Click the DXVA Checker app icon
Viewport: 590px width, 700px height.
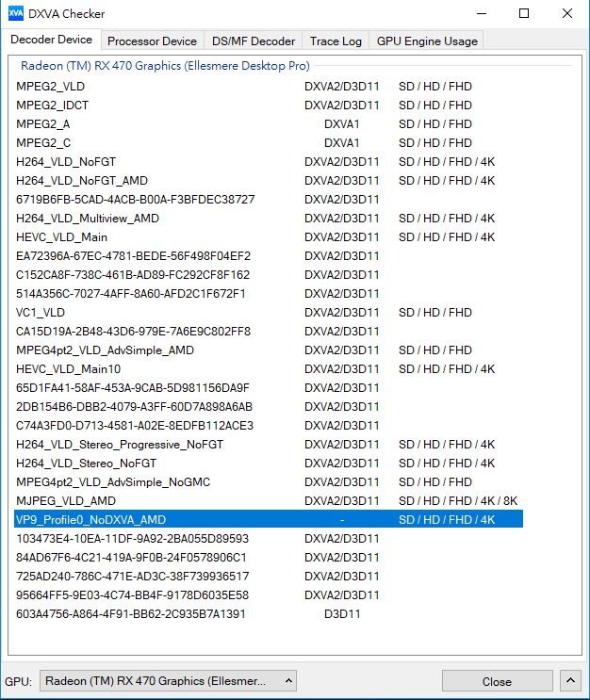[16, 13]
